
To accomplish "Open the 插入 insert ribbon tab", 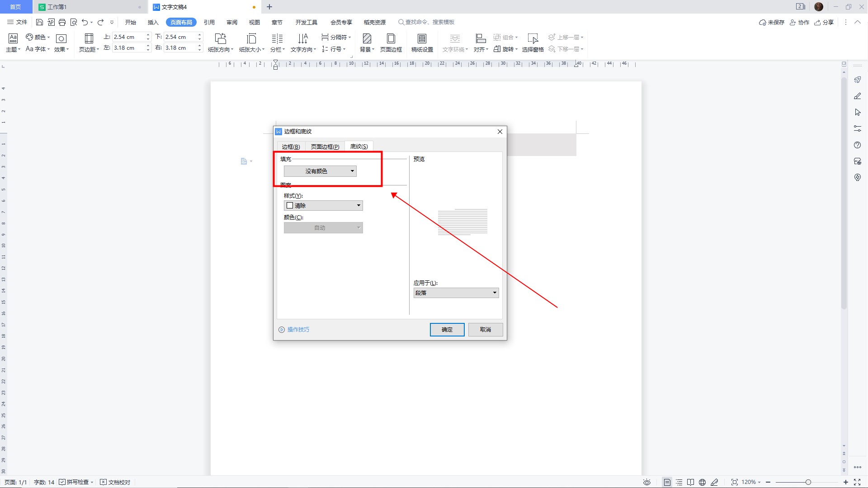I will pos(153,22).
